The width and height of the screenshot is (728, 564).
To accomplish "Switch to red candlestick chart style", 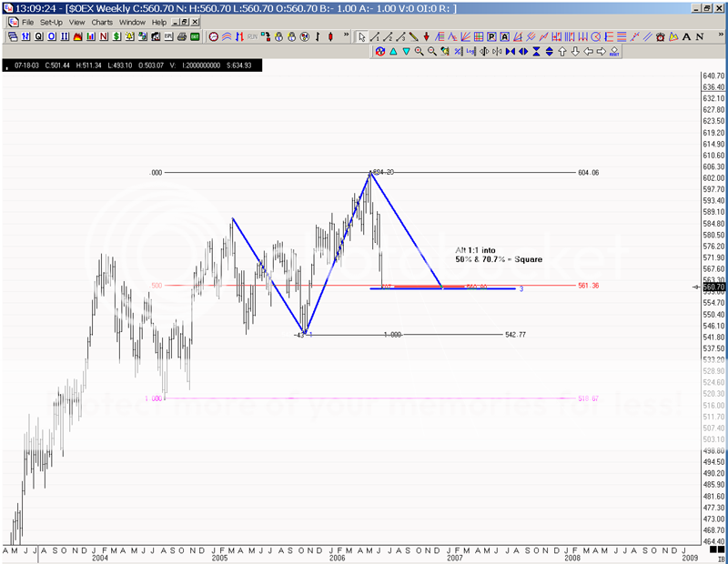I will 330,36.
